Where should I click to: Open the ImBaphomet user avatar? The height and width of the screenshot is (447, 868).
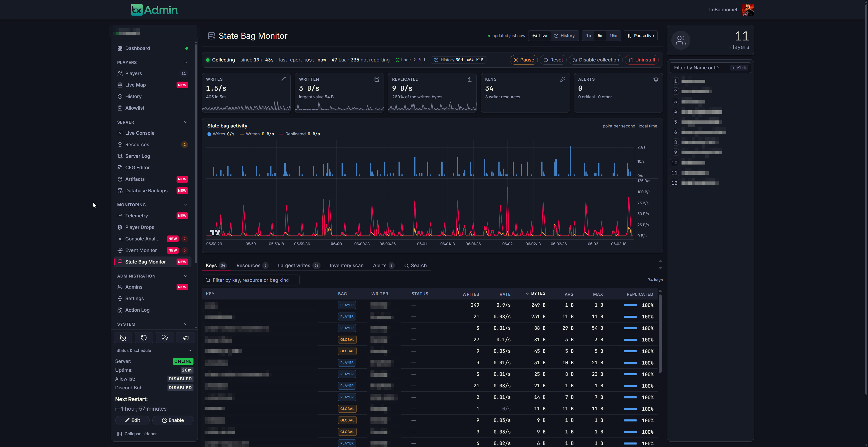tap(747, 10)
